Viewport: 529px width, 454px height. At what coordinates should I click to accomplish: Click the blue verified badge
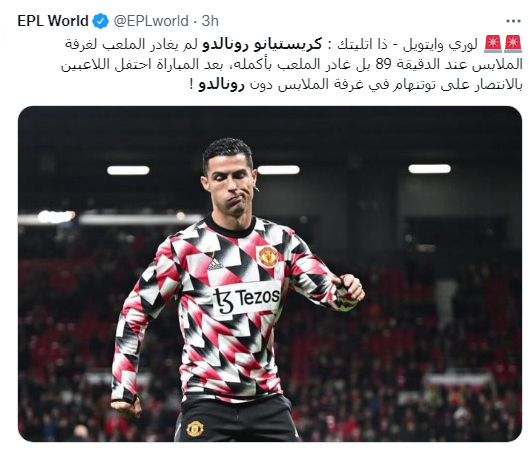[100, 21]
